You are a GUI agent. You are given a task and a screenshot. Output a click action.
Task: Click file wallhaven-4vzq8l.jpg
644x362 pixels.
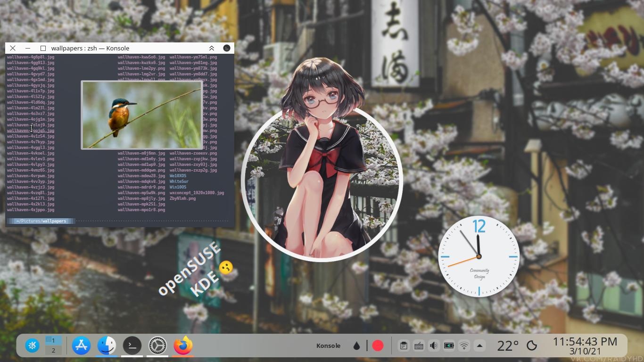(31, 193)
